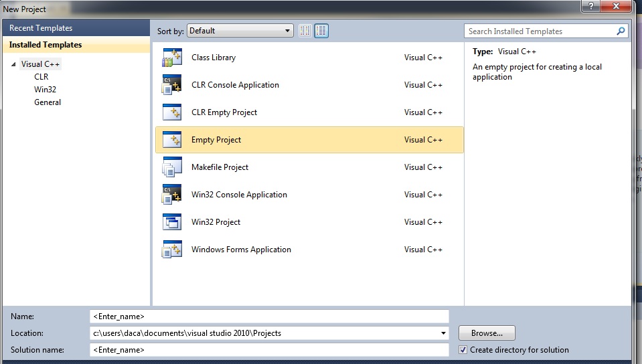Click the CLR Empty Project icon
The width and height of the screenshot is (642, 364).
(x=172, y=112)
